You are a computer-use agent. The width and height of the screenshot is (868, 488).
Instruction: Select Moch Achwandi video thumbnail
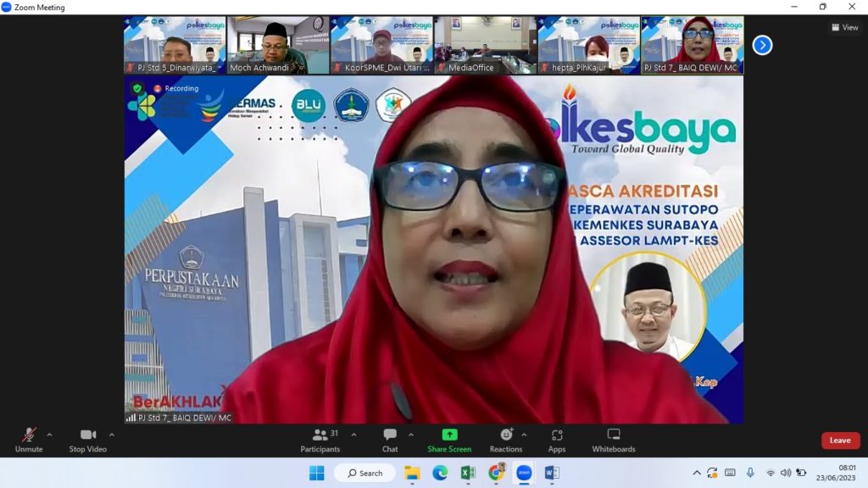coord(278,45)
